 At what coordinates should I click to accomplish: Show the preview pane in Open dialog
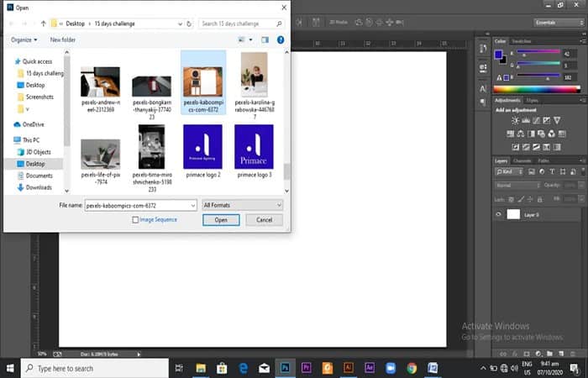[x=265, y=39]
